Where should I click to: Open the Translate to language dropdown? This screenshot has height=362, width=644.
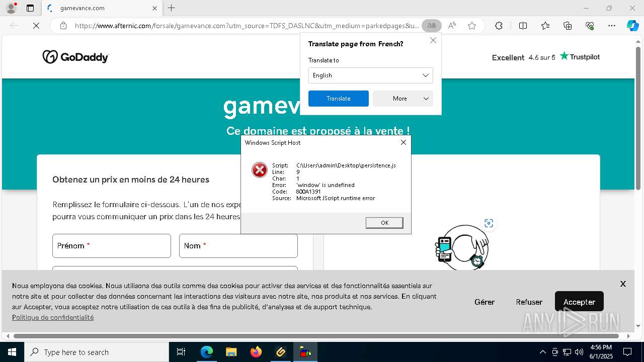point(371,75)
